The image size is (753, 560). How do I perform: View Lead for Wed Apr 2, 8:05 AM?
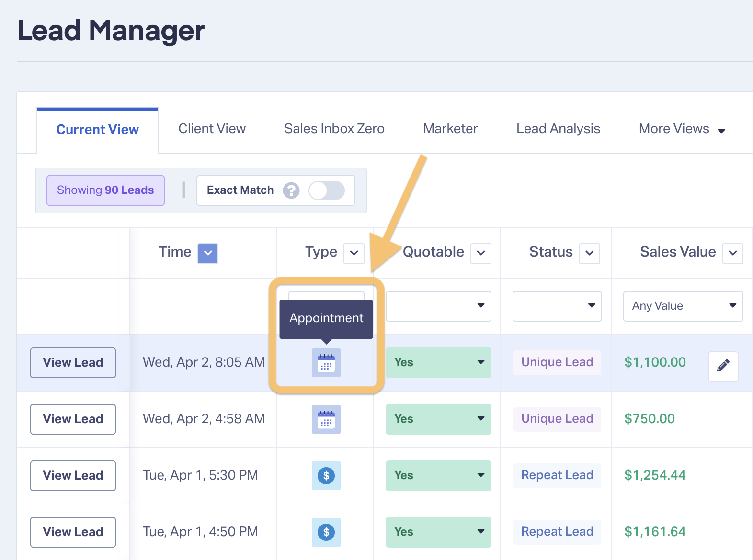pos(73,363)
